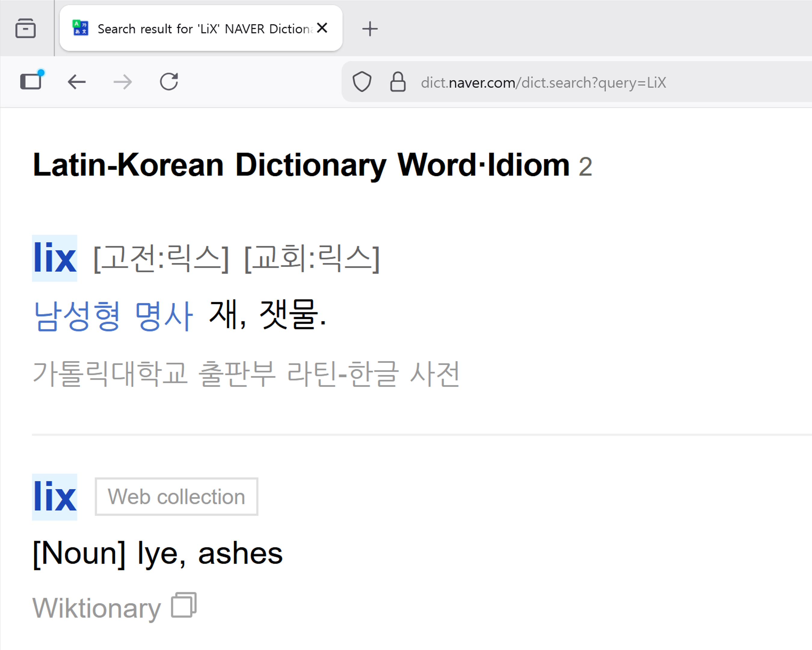Click the 가톨릭대학교 출판부 라틴-한글 사전 source
The width and height of the screenshot is (812, 650).
click(x=246, y=373)
